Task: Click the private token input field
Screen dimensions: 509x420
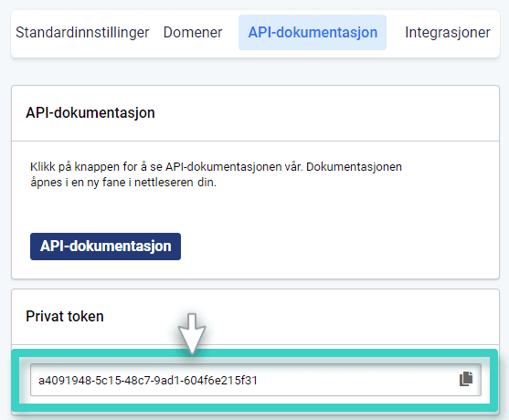Action: (x=256, y=380)
